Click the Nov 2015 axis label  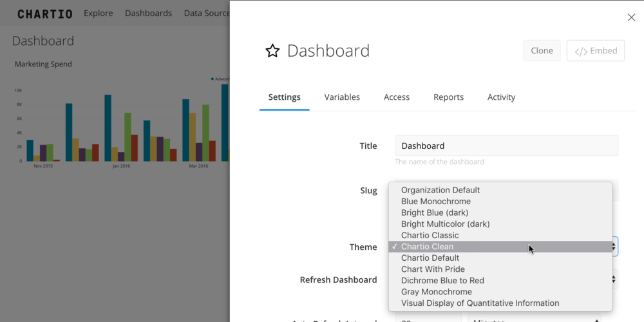[x=43, y=166]
